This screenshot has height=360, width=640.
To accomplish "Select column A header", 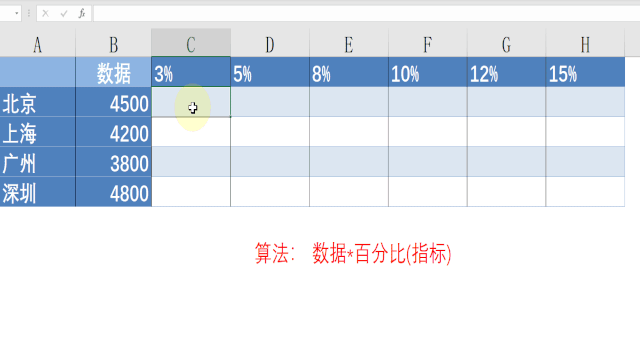I will click(38, 43).
